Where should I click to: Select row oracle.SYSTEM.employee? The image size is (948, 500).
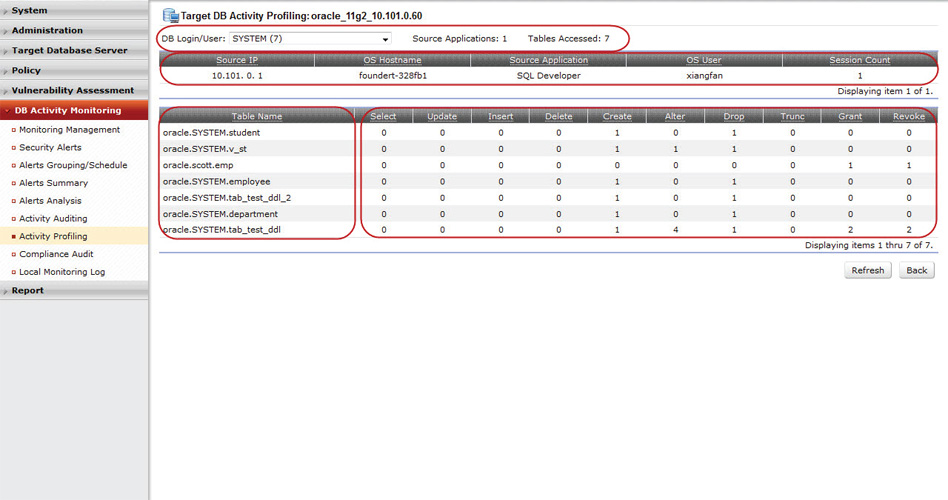click(548, 181)
